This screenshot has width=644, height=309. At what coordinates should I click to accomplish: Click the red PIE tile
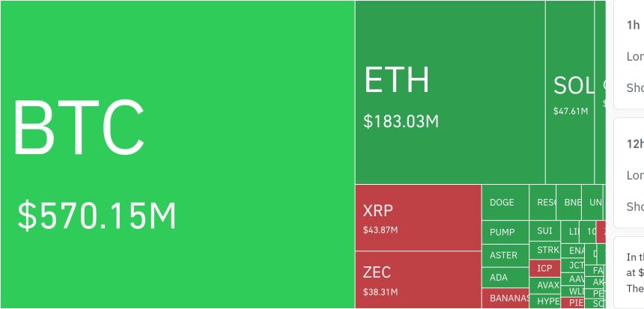[x=575, y=303]
